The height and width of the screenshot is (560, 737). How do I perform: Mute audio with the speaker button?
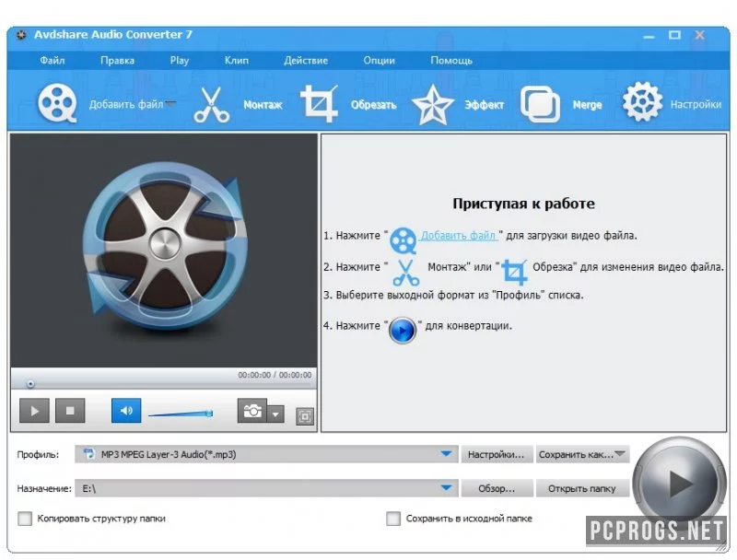click(x=126, y=411)
